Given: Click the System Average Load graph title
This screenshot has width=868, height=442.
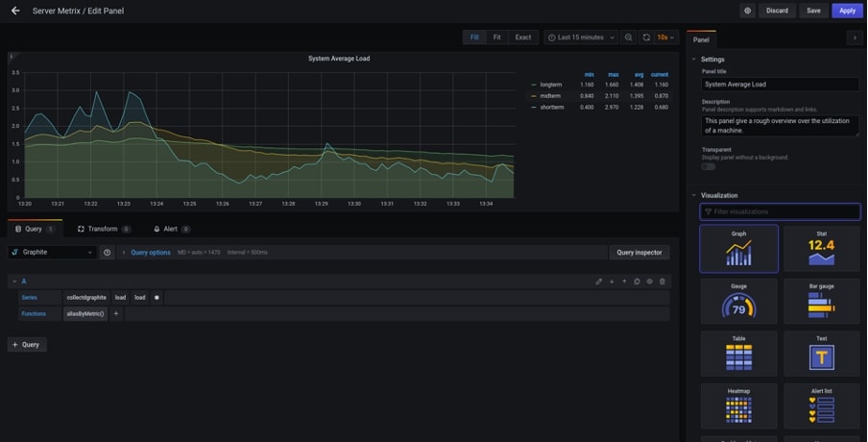Looking at the screenshot, I should coord(339,59).
